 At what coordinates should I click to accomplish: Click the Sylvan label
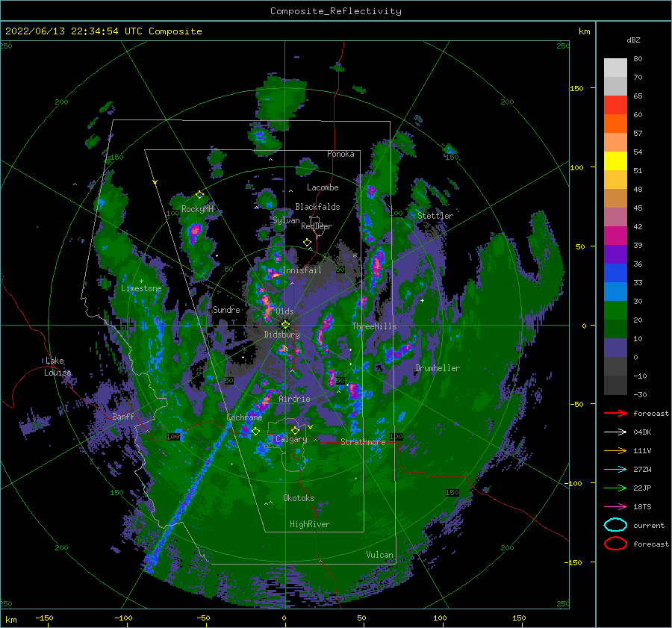pos(286,221)
